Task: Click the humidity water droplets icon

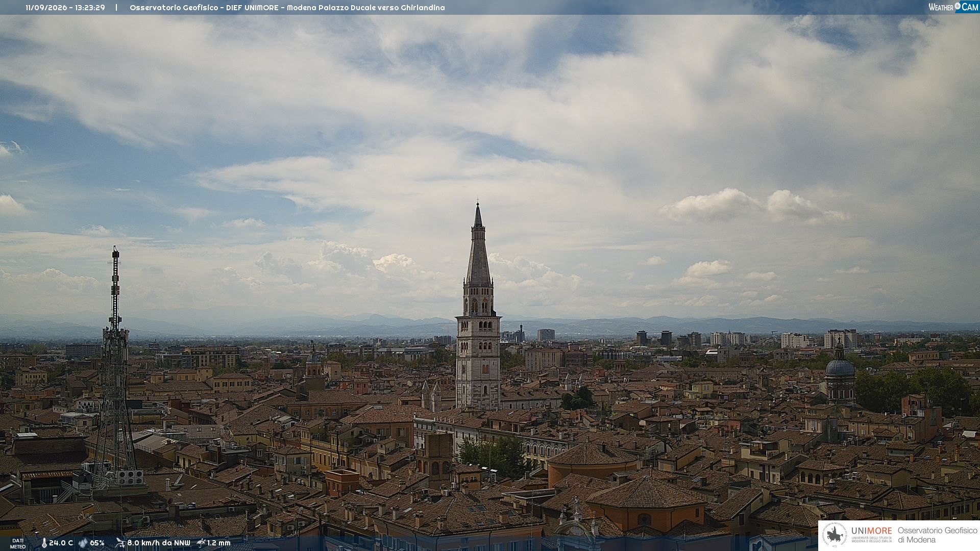Action: [83, 543]
